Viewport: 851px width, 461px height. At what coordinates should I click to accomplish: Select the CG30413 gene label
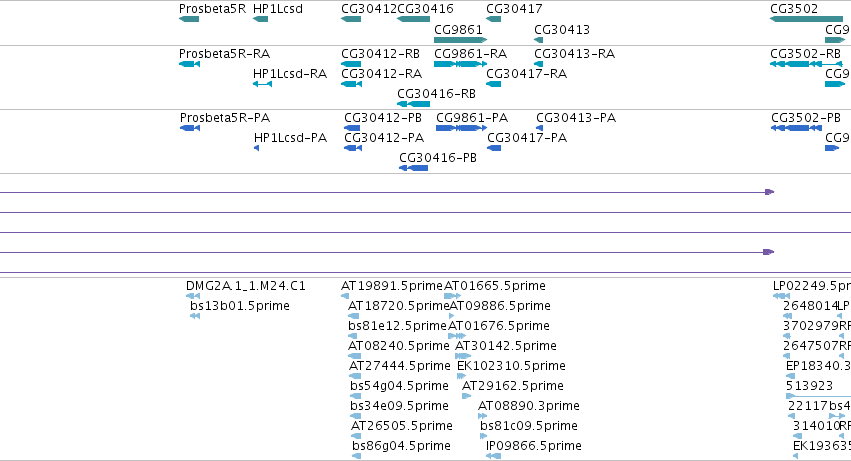(562, 29)
